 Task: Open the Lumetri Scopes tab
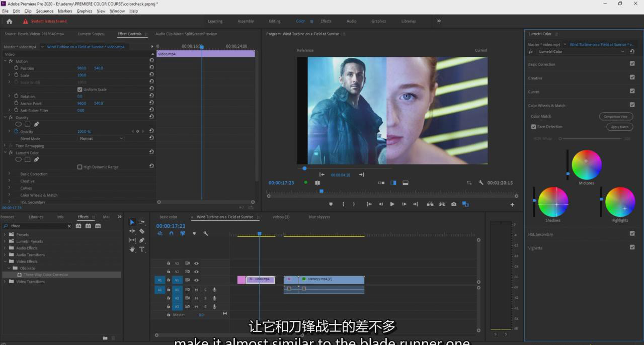coord(91,34)
